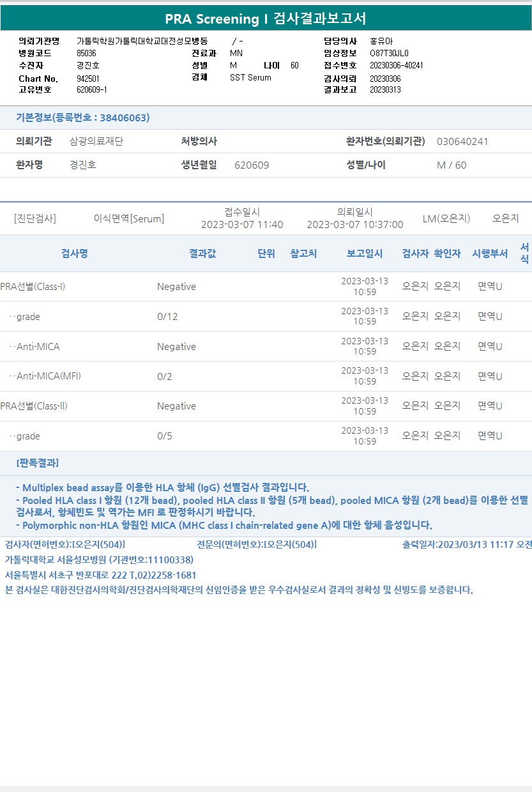This screenshot has height=792, width=532.
Task: Click 환자명 value '경진호' in basic info
Action: (x=83, y=165)
